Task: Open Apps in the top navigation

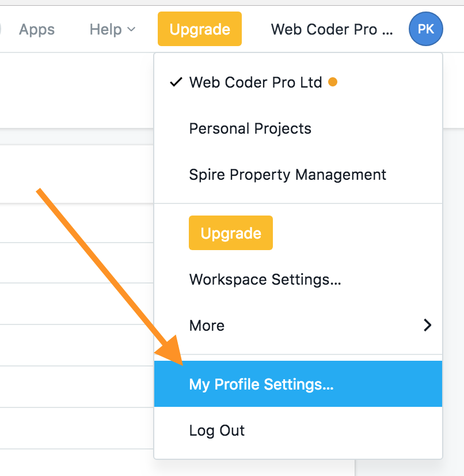Action: (37, 29)
